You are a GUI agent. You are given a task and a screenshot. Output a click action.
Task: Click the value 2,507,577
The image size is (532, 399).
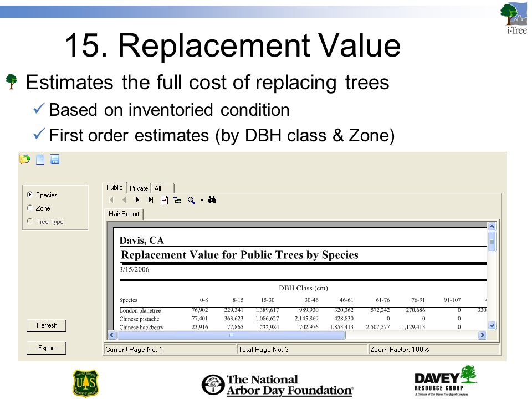click(377, 327)
